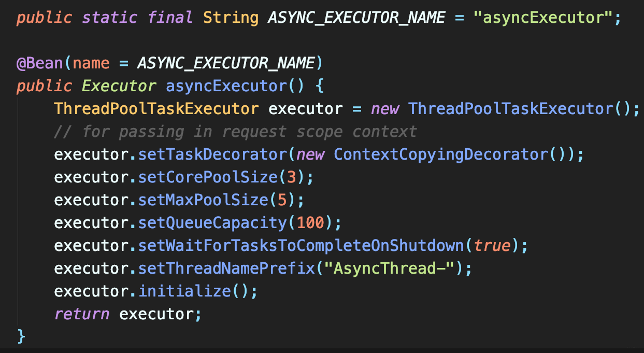Click "executor" in the return statement
The image size is (644, 353).
[156, 314]
